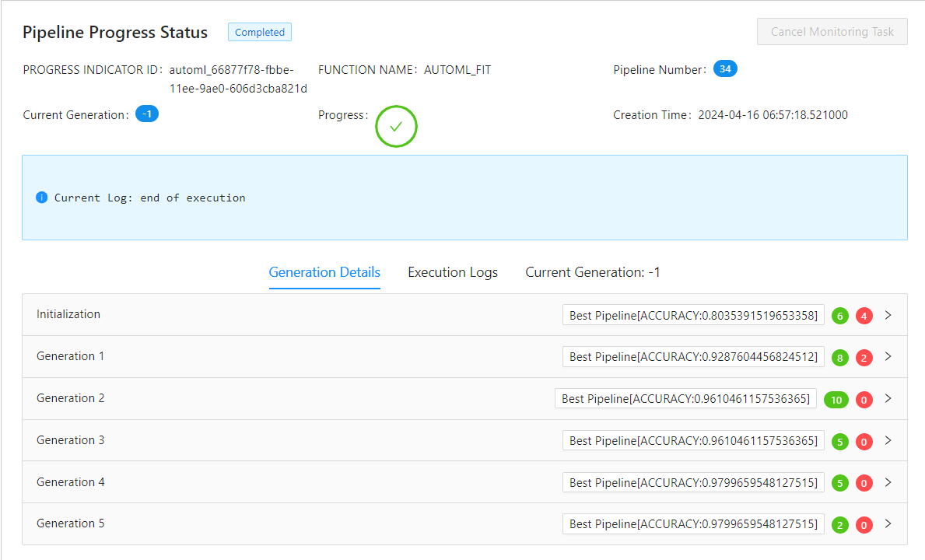
Task: Click the Pipeline Number badge 34
Action: pyautogui.click(x=725, y=69)
